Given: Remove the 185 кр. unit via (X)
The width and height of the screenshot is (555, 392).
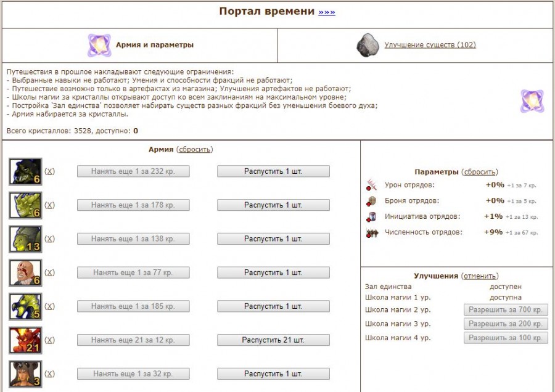Looking at the screenshot, I should [x=49, y=306].
